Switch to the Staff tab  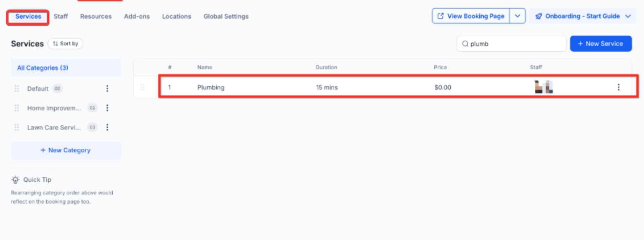pos(61,17)
